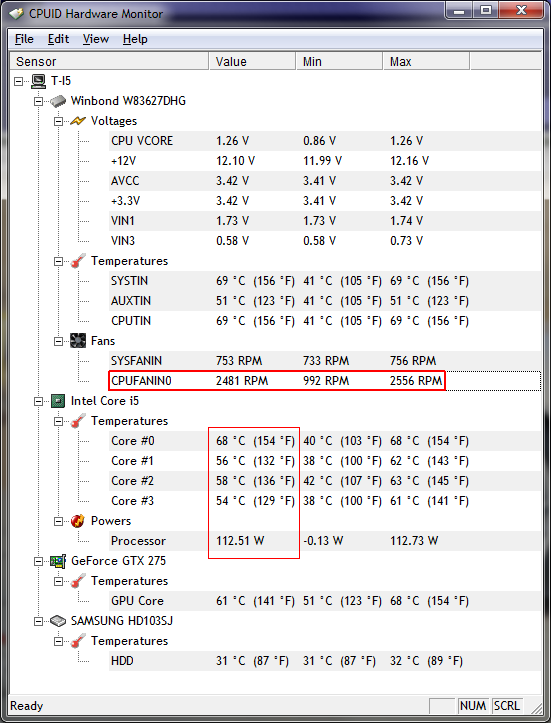The image size is (551, 723).
Task: Click the T-I5 computer icon
Action: pyautogui.click(x=39, y=81)
